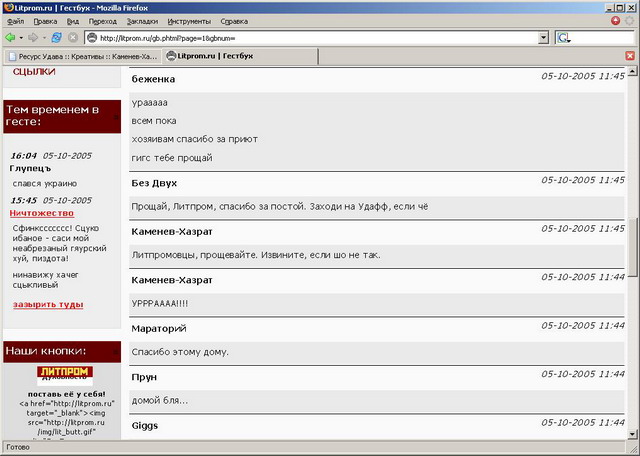
Task: Open the forward history dropdown arrow
Action: pyautogui.click(x=43, y=37)
